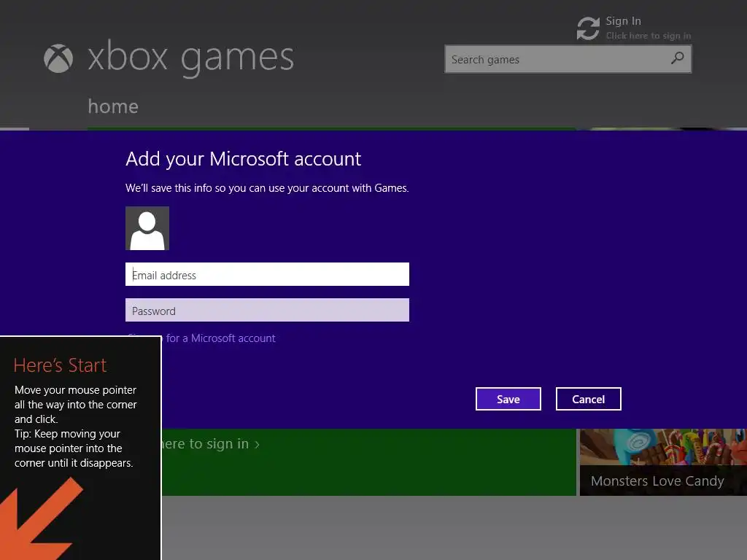This screenshot has width=747, height=560.
Task: Click the magnifier icon in Search games
Action: (x=677, y=58)
